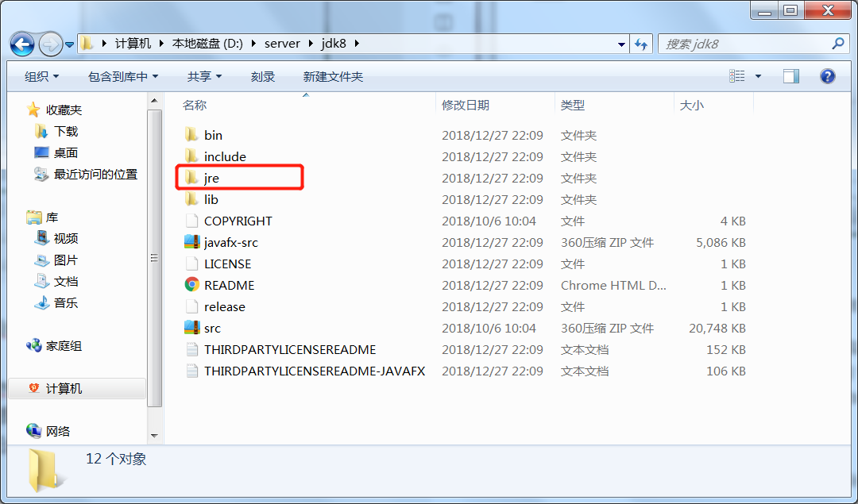
Task: Click 新建文件夹 to create a folder
Action: pos(333,76)
